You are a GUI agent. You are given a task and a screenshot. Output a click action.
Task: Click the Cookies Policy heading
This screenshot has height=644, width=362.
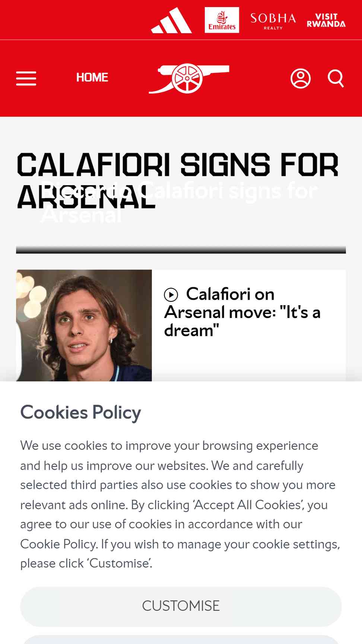80,413
